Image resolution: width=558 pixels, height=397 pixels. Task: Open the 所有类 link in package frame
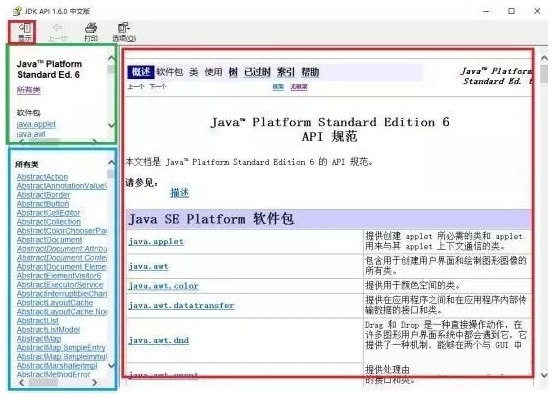coord(28,90)
